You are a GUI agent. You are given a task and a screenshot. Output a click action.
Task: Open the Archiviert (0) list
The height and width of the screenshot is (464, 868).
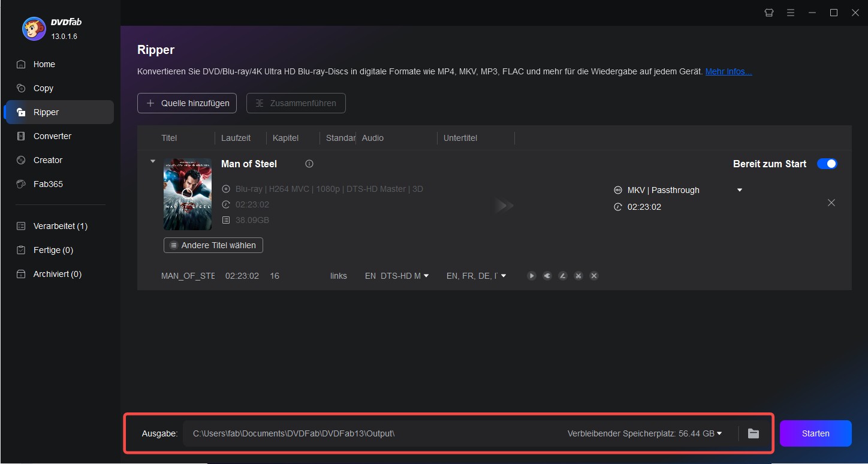57,274
